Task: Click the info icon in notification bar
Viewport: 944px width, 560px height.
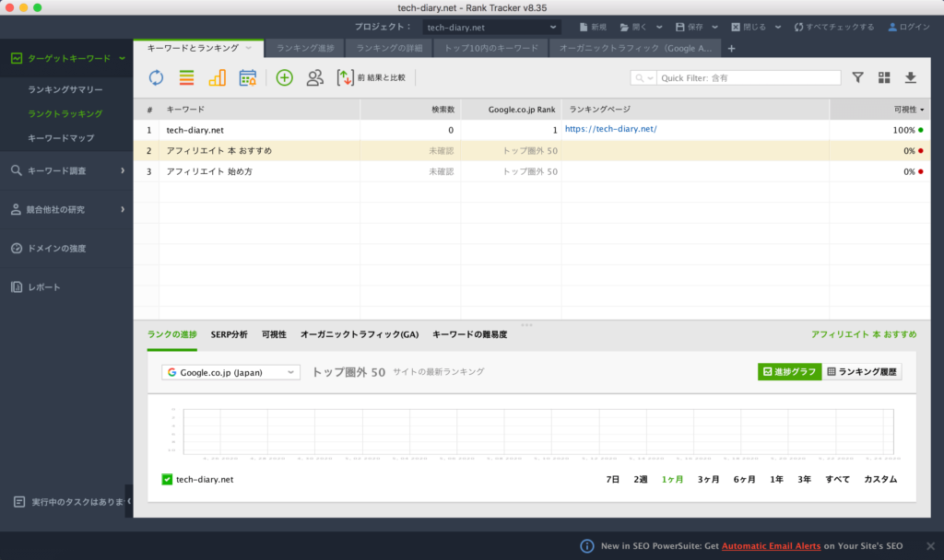Action: [x=586, y=546]
